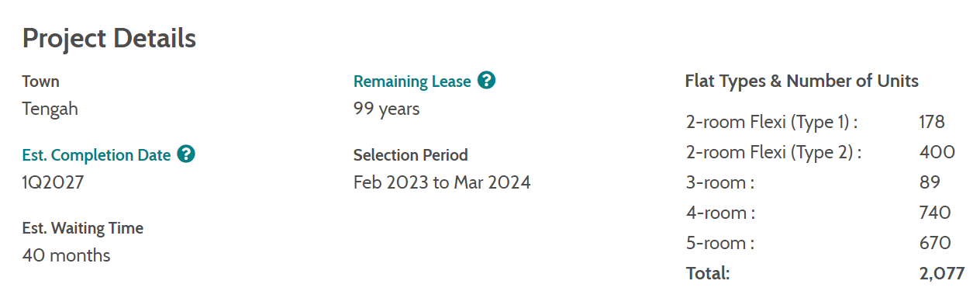This screenshot has height=298, width=980.
Task: Click the Remaining Lease help icon
Action: [x=486, y=80]
